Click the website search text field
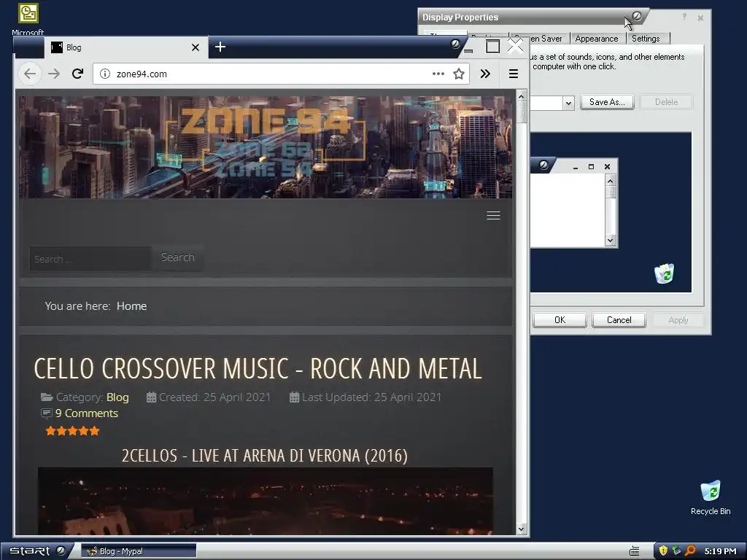The width and height of the screenshot is (747, 560). tap(90, 259)
